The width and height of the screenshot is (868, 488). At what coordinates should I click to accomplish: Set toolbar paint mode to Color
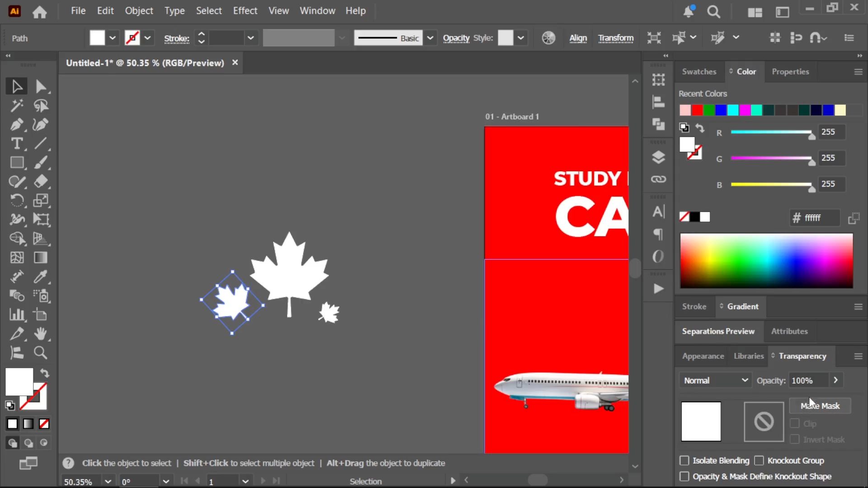click(12, 424)
